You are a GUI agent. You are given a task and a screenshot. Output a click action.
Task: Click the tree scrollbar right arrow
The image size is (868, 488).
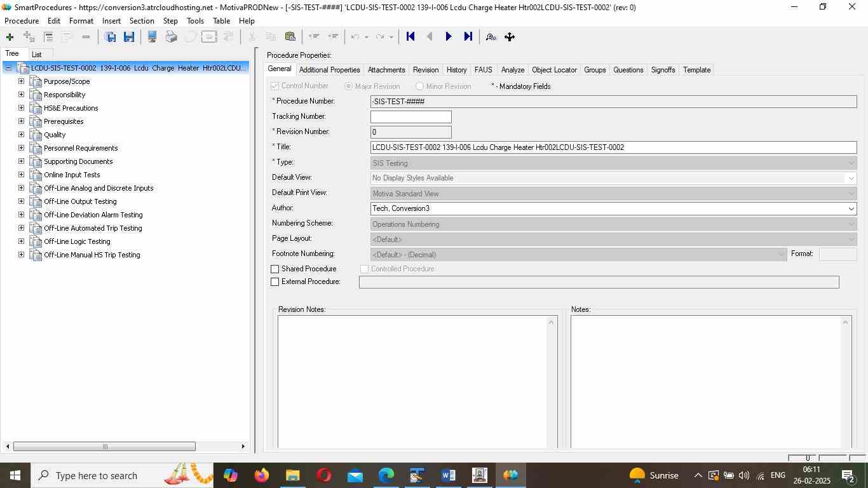(x=243, y=447)
